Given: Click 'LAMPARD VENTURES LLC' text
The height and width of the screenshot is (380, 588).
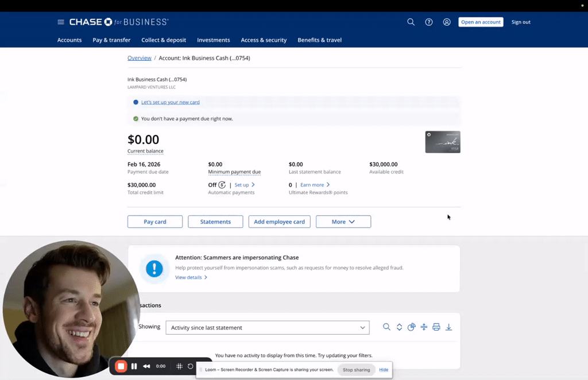Looking at the screenshot, I should point(152,87).
